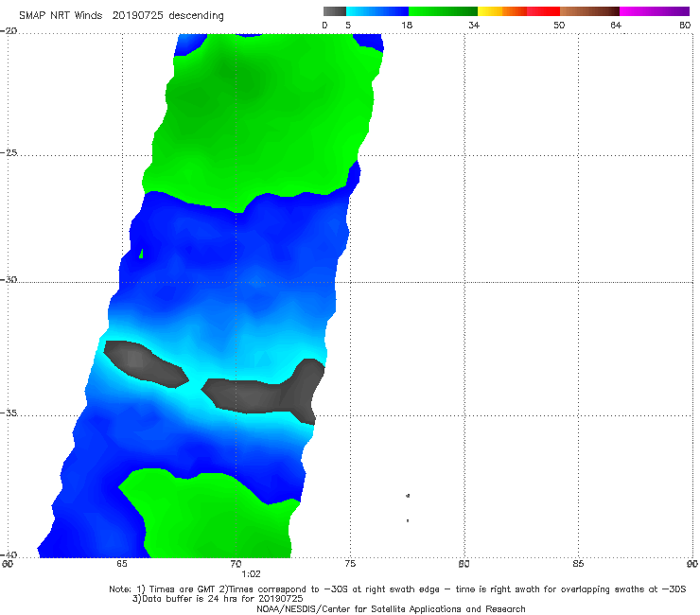Select the word 'descending' in the title
This screenshot has height=615, width=700.
[x=197, y=16]
